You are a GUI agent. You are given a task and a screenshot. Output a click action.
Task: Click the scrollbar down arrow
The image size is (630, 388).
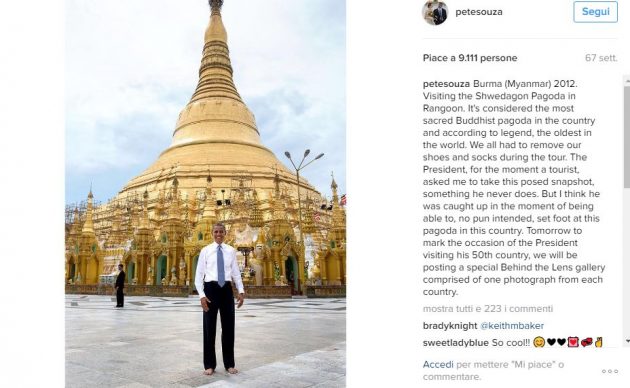[x=627, y=341]
